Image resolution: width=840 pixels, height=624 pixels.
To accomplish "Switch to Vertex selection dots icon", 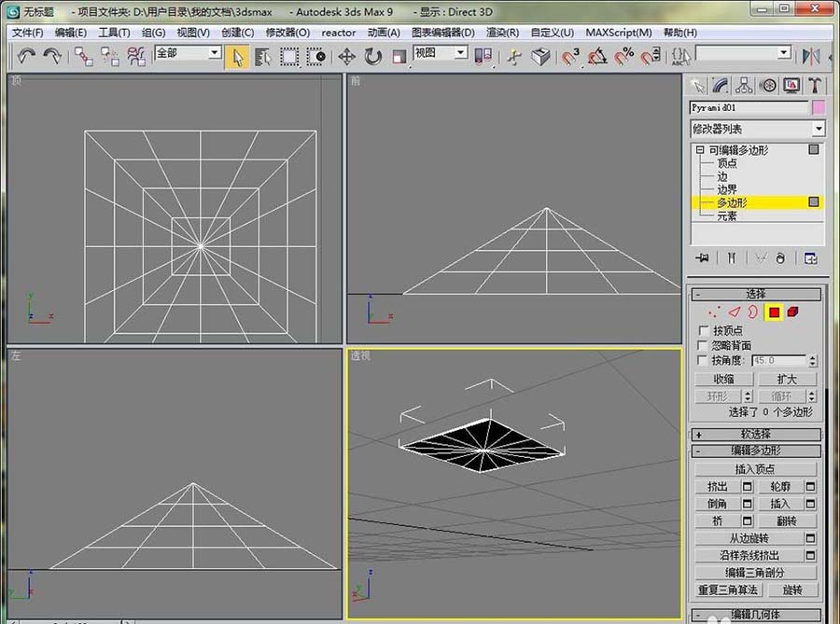I will (714, 312).
